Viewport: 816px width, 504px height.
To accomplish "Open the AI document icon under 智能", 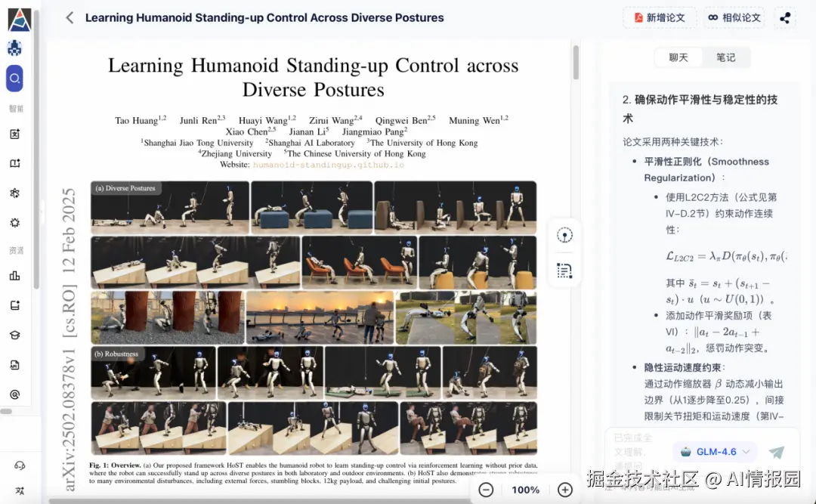I will pyautogui.click(x=14, y=134).
